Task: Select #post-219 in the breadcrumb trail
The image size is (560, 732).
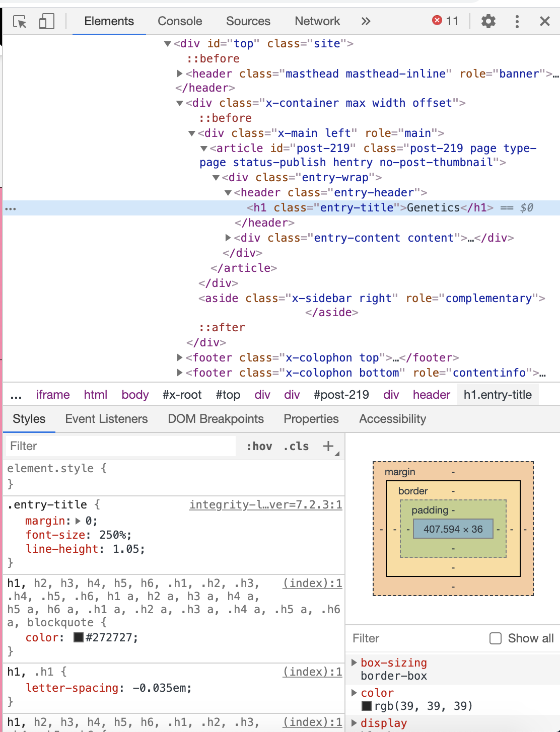Action: [x=341, y=395]
